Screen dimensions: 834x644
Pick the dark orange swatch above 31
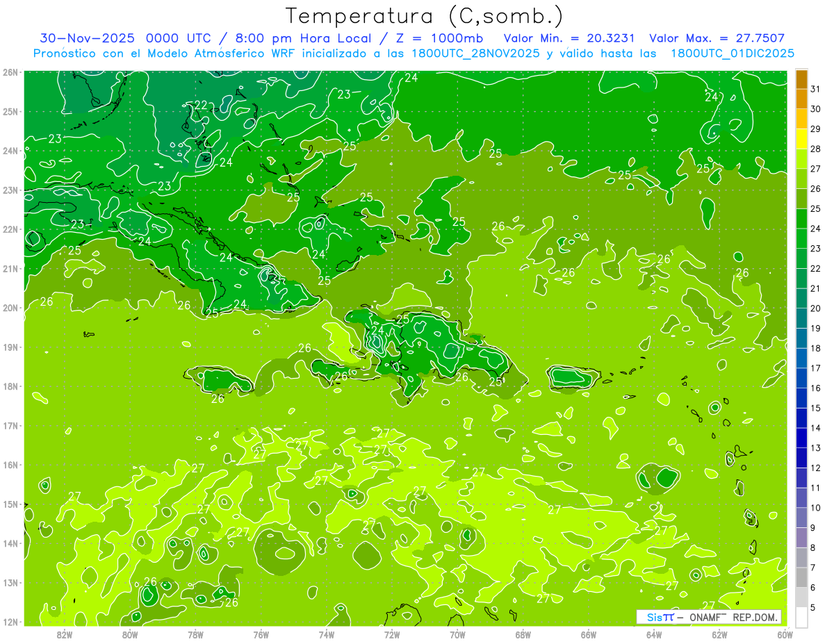[801, 79]
